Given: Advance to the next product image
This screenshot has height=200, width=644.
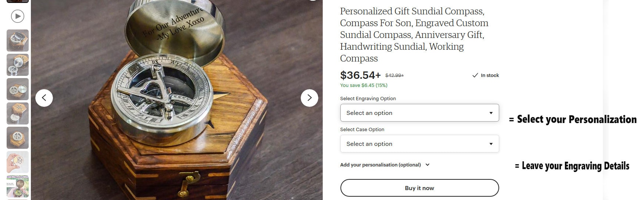Looking at the screenshot, I should point(310,98).
